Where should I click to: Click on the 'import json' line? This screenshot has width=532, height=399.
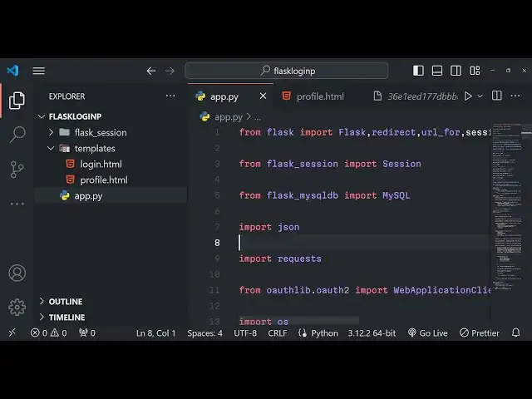269,227
